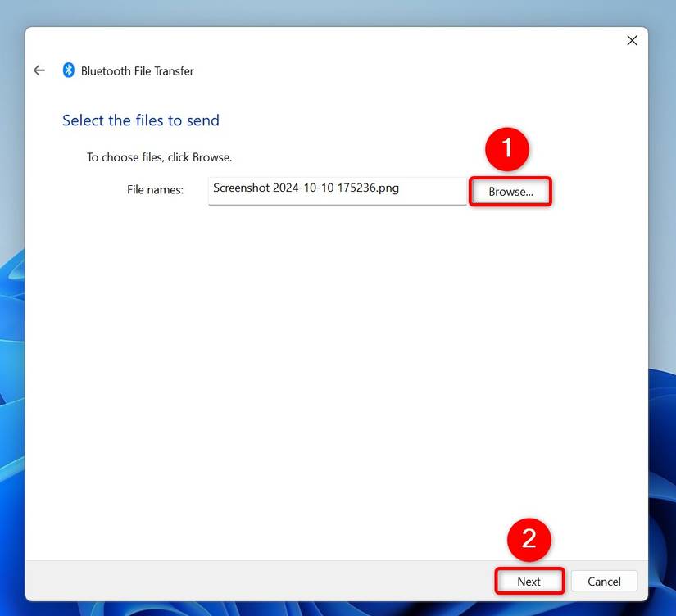676x616 pixels.
Task: Click the Bluetooth File Transfer title text
Action: tap(136, 70)
